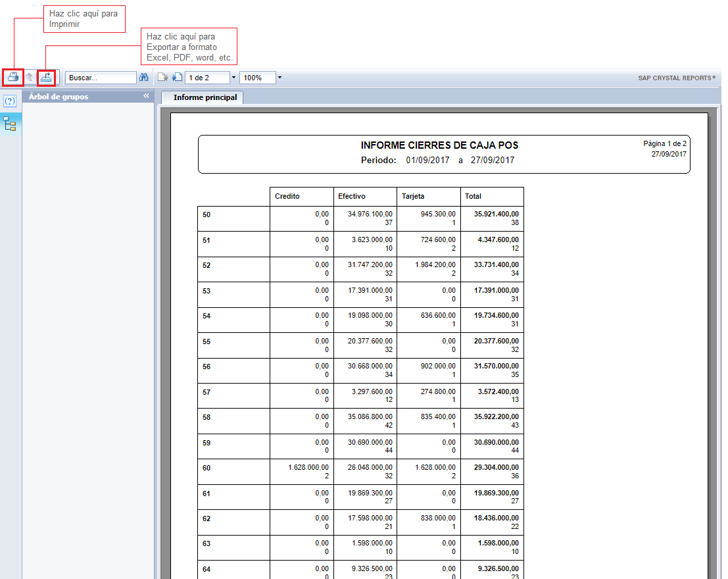Click the greyed-out up arrow icon
This screenshot has width=728, height=579.
pyautogui.click(x=30, y=78)
